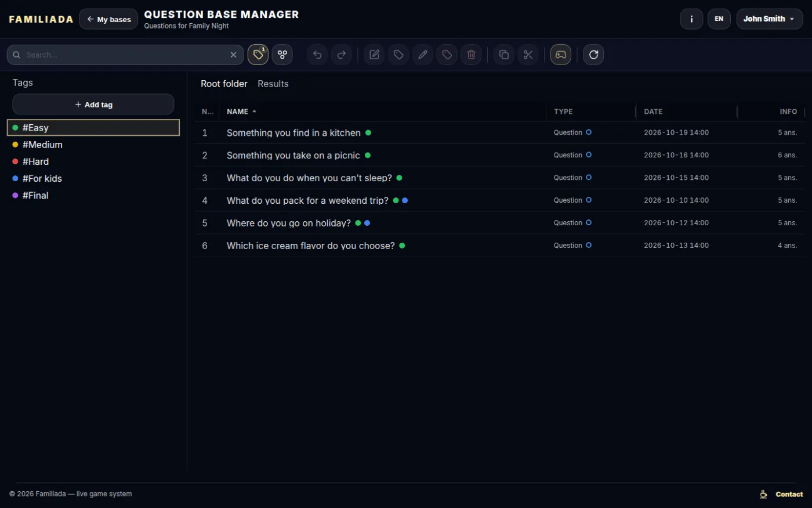812x508 pixels.
Task: Open the EN language selector
Action: click(719, 19)
